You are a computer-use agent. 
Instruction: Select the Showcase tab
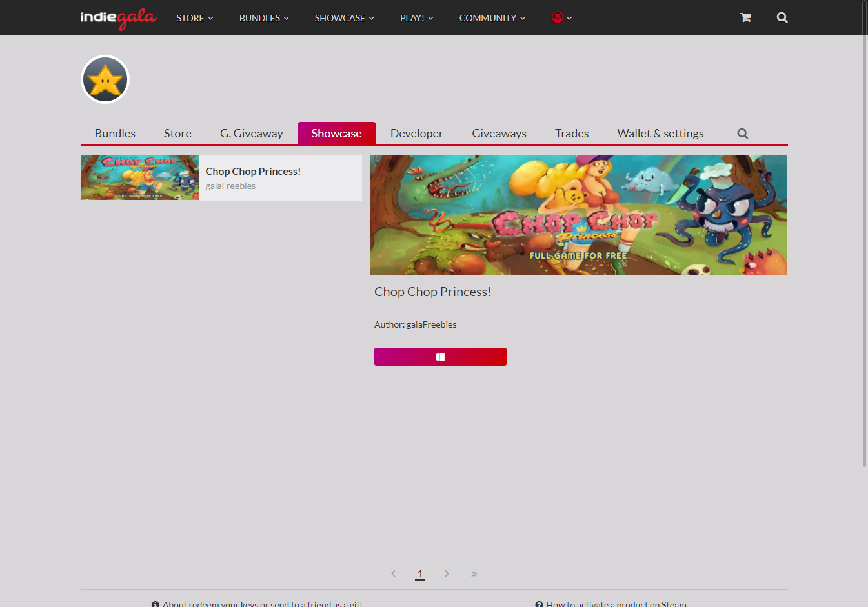336,134
